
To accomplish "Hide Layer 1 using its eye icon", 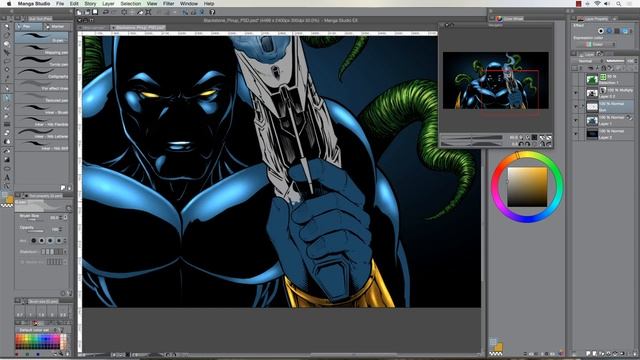I will 576,120.
